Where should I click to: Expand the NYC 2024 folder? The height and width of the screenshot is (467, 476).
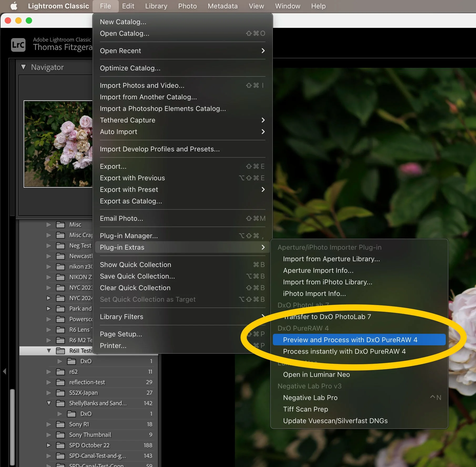(49, 298)
